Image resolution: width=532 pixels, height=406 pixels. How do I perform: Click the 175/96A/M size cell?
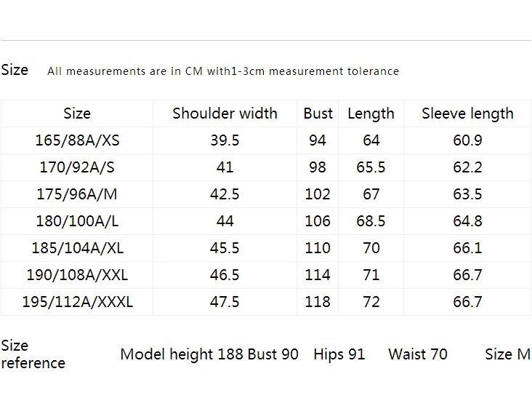pos(77,194)
